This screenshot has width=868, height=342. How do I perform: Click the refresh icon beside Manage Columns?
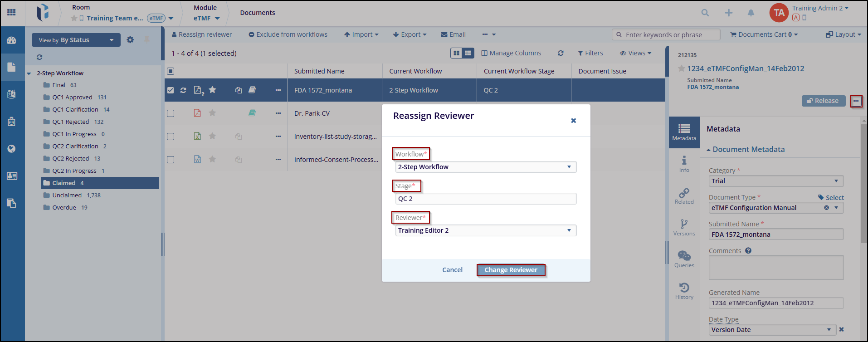pos(561,53)
